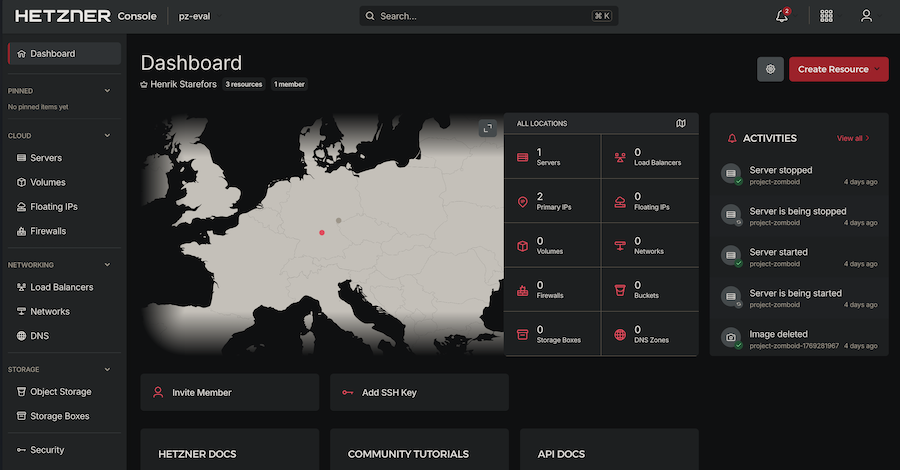This screenshot has width=900, height=470.
Task: Open the pz-eval project selector
Action: pyautogui.click(x=199, y=16)
